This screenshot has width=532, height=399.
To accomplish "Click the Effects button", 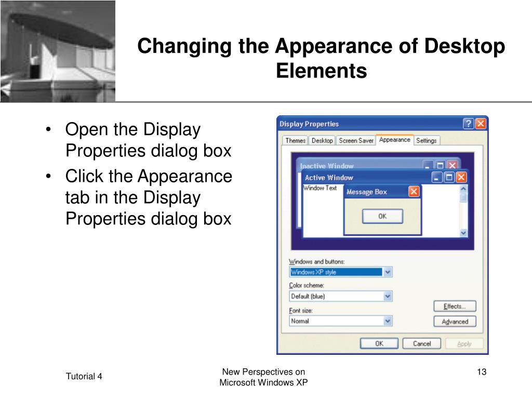I will (455, 306).
